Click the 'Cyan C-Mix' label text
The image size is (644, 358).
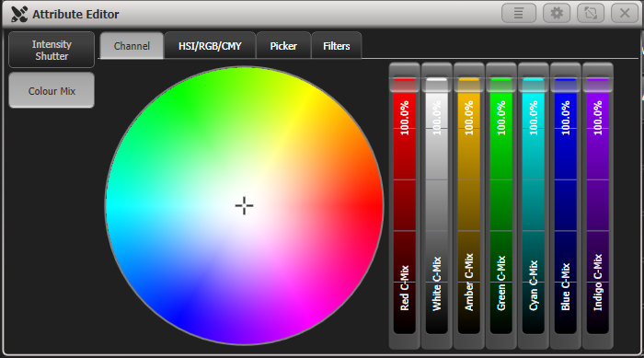coord(533,285)
